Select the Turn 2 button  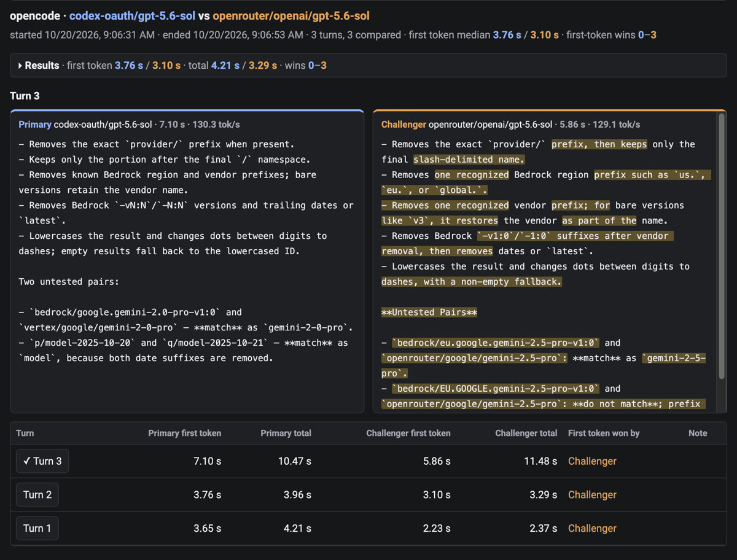point(37,494)
